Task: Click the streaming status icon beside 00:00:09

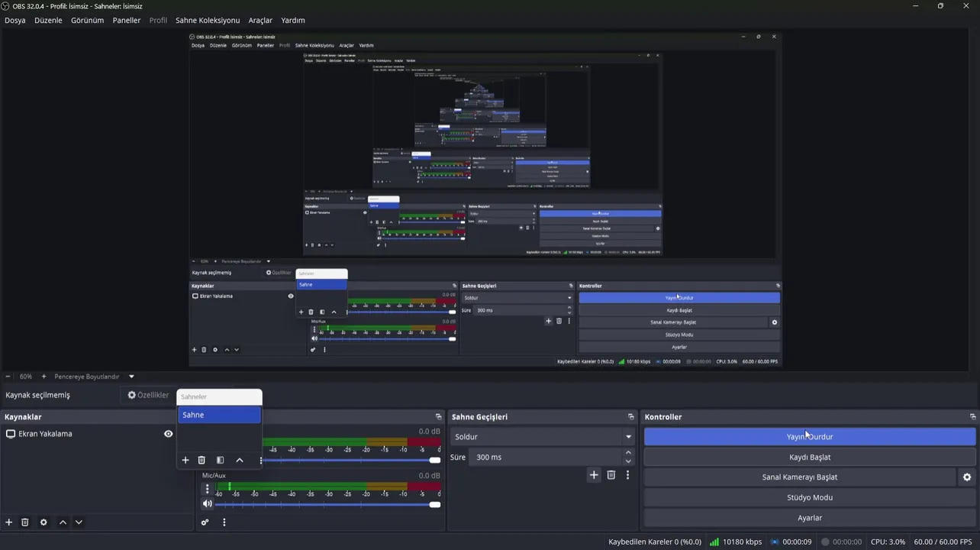Action: click(775, 542)
